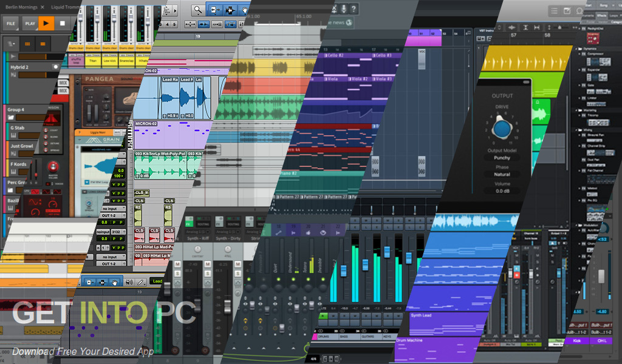Select the purple OH L channel label

[602, 340]
